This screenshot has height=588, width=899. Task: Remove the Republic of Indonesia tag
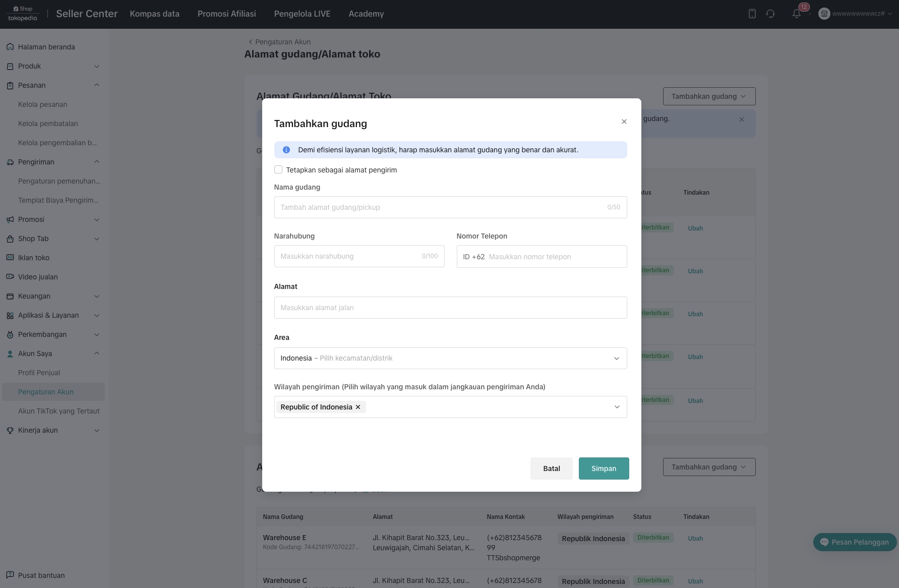[358, 407]
